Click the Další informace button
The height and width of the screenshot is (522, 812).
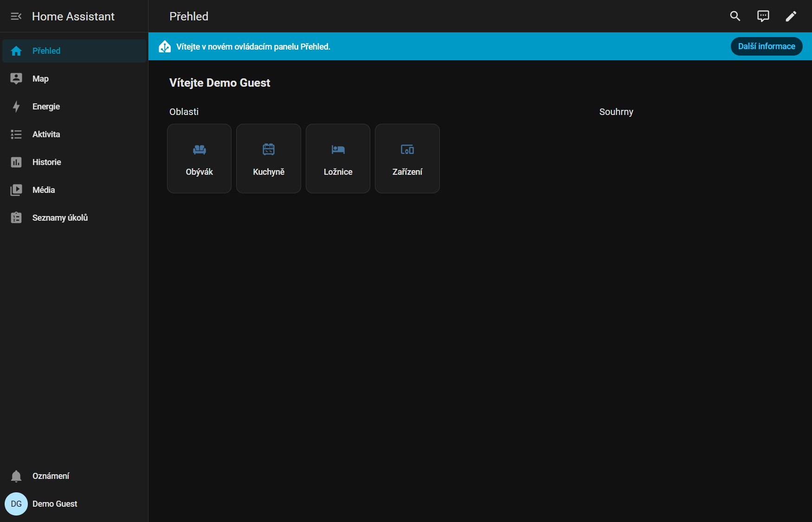click(x=767, y=46)
